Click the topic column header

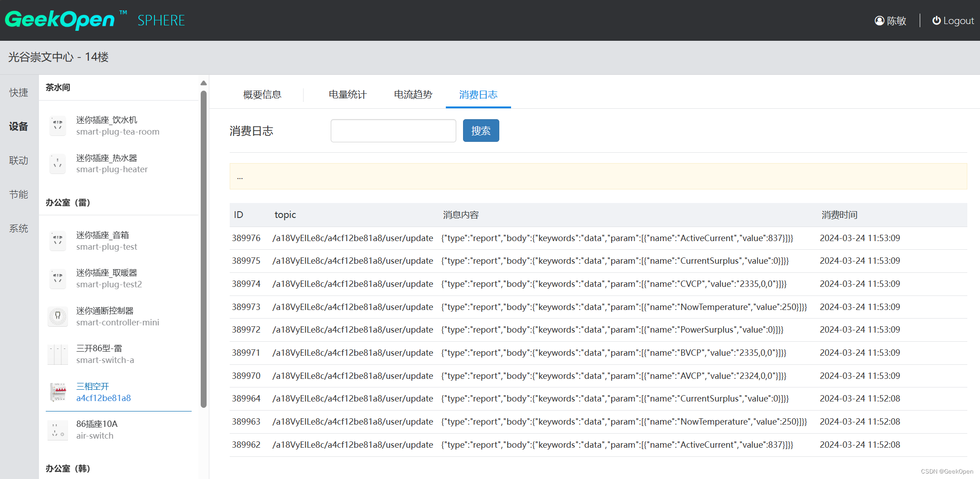(x=285, y=215)
